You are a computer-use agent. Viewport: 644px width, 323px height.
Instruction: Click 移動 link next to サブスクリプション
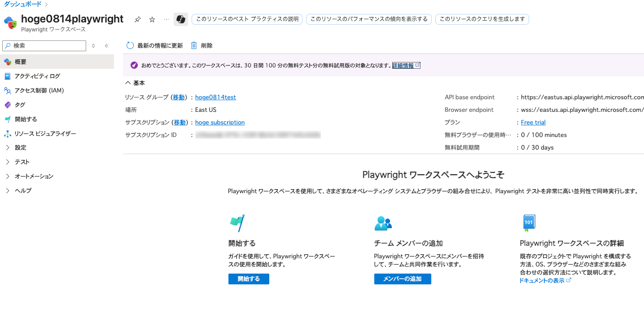[180, 122]
